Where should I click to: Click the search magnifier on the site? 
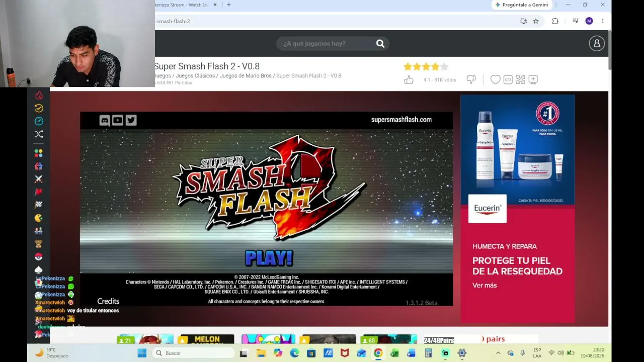(x=380, y=44)
